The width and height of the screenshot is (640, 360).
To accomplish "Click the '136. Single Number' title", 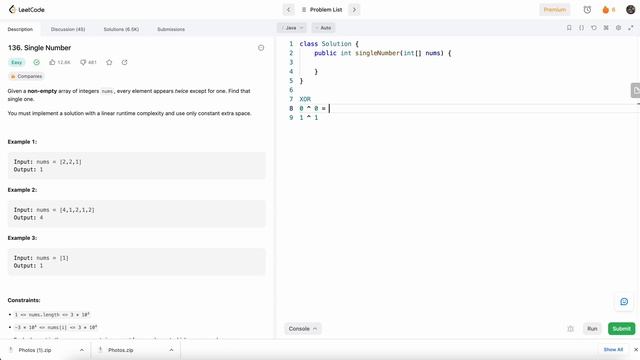I will pos(39,48).
